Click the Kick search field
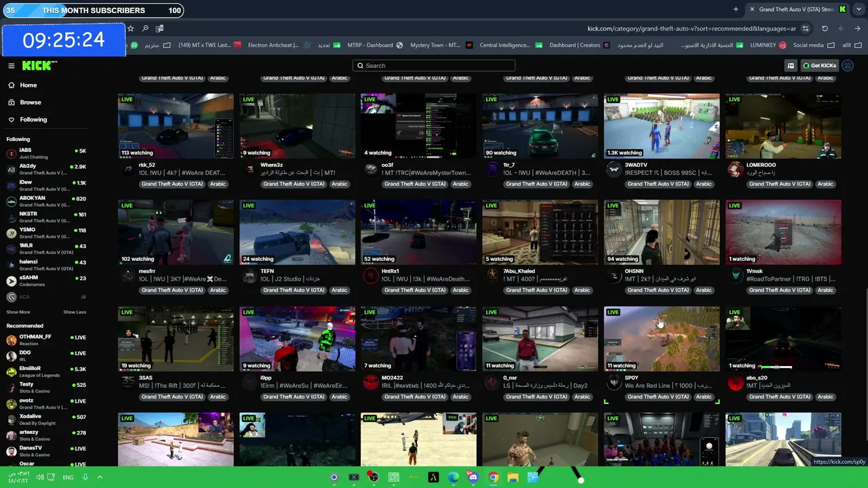This screenshot has height=488, width=868. 434,66
